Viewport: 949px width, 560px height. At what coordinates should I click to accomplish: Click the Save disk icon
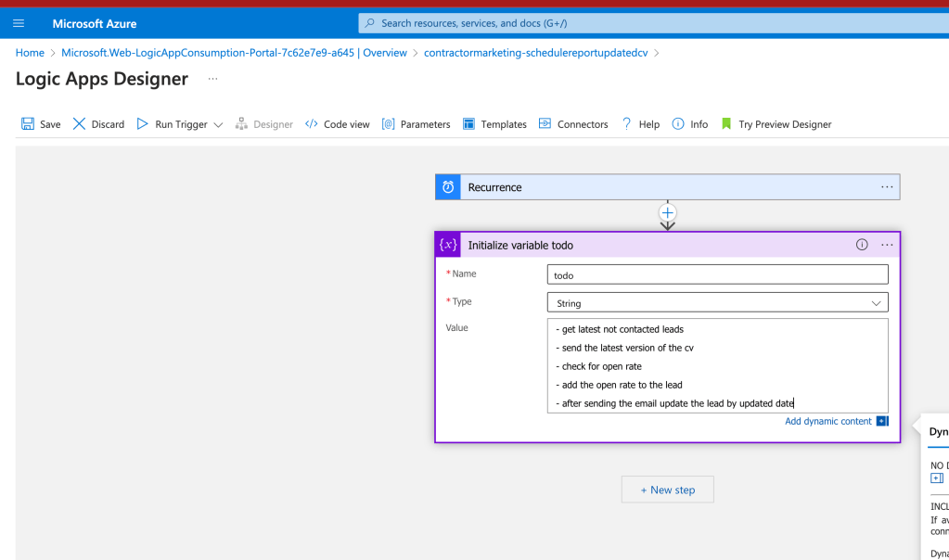(x=28, y=124)
